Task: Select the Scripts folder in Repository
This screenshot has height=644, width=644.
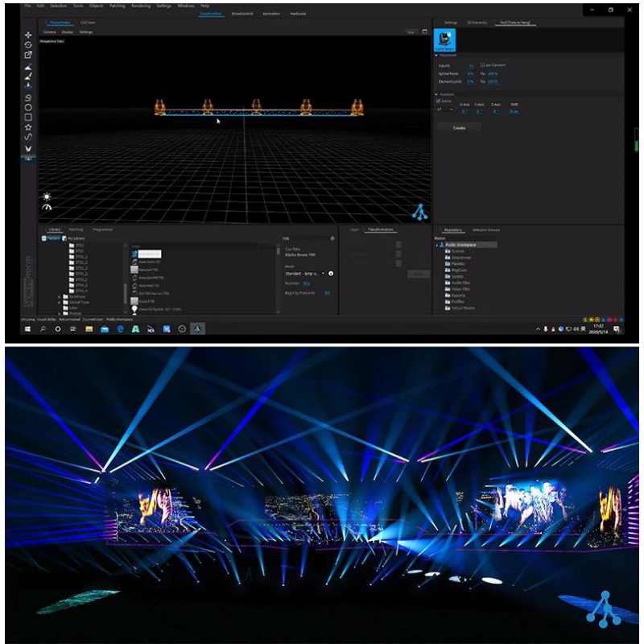Action: [454, 276]
